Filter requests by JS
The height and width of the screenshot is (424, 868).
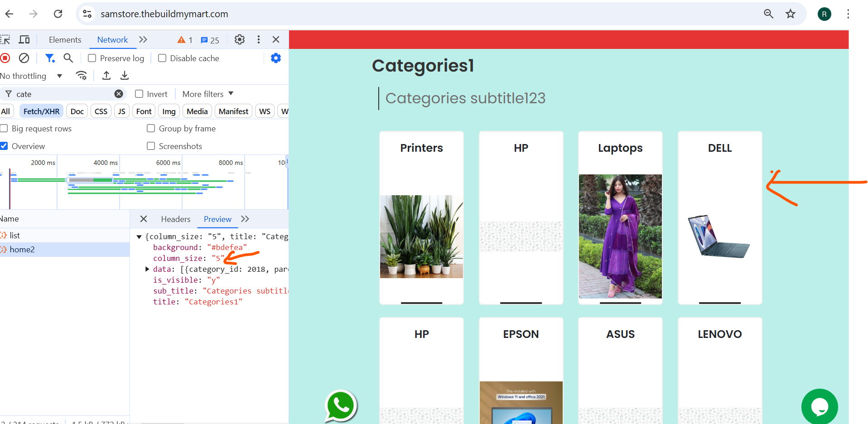(x=121, y=111)
